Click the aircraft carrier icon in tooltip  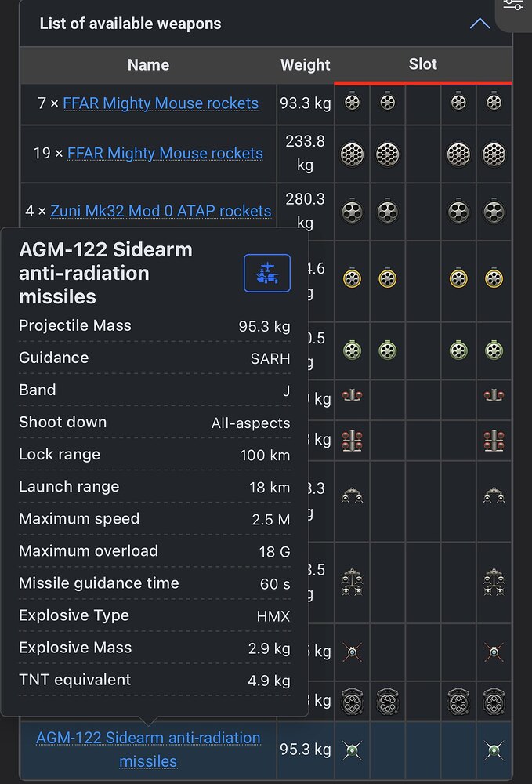pos(267,273)
